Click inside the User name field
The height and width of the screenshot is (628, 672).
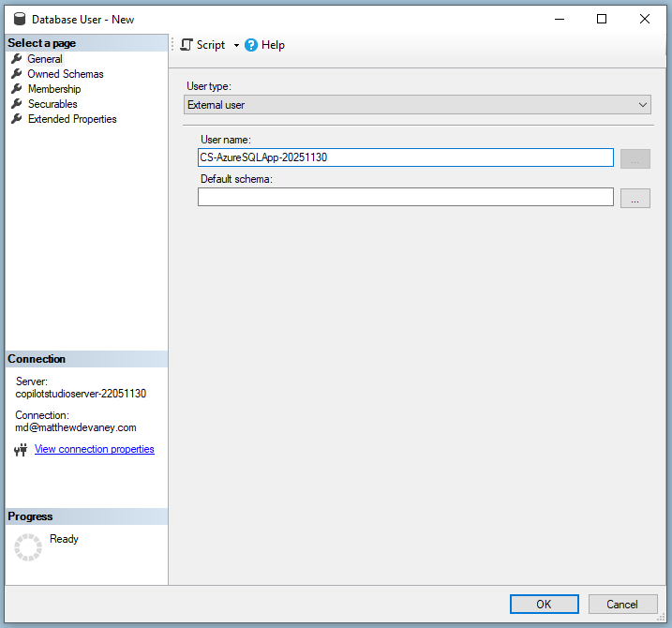(x=405, y=157)
